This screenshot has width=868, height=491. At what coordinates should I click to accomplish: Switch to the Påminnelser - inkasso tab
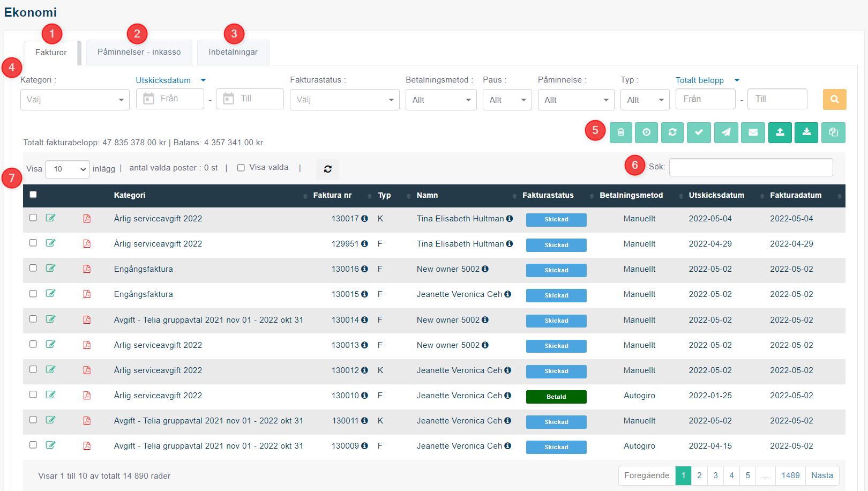tap(139, 52)
